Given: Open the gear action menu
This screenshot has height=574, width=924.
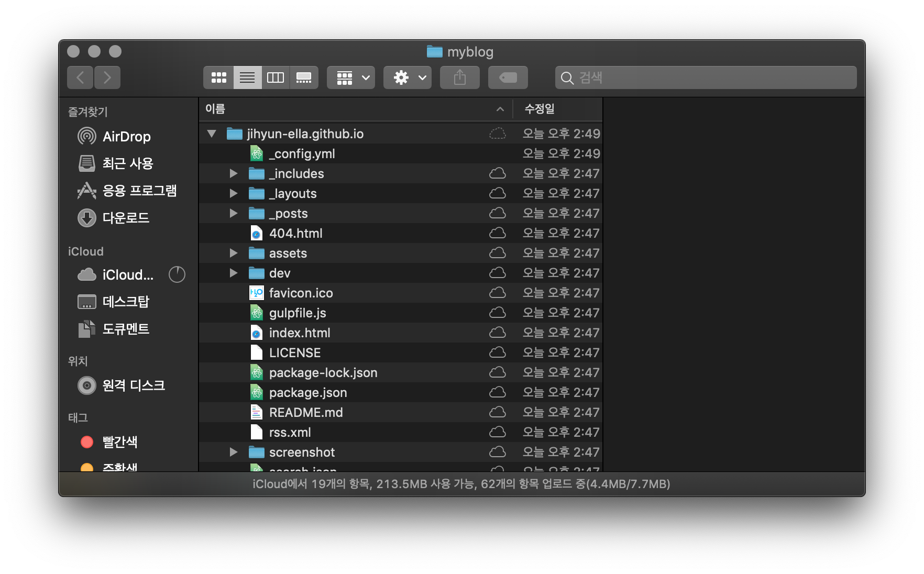Looking at the screenshot, I should pos(408,78).
